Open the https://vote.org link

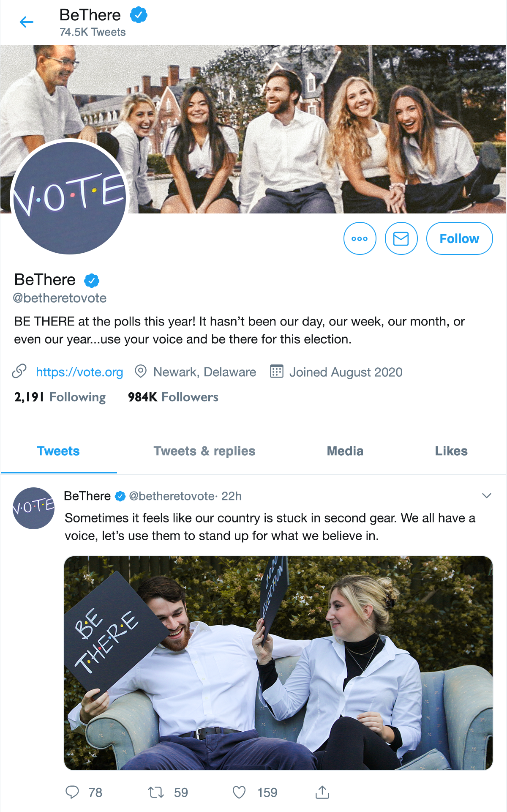click(x=79, y=372)
